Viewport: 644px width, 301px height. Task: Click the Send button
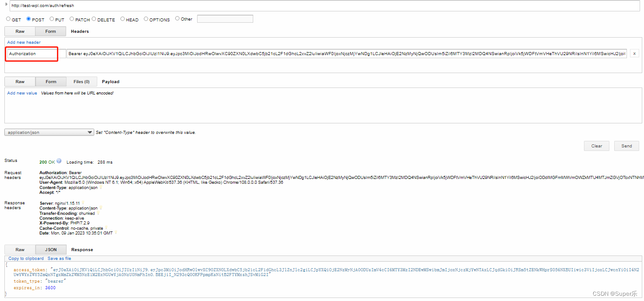coord(626,146)
